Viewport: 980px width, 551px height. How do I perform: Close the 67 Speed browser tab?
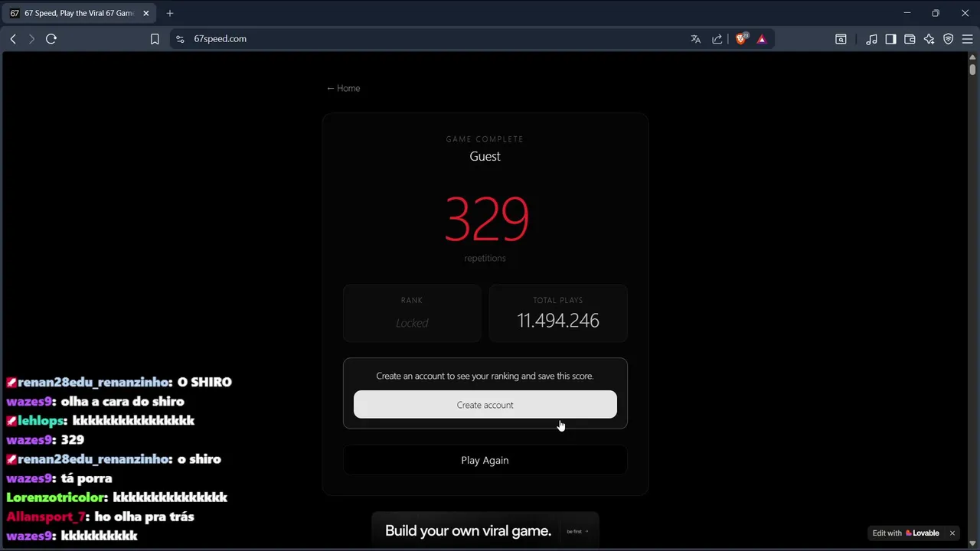point(146,13)
